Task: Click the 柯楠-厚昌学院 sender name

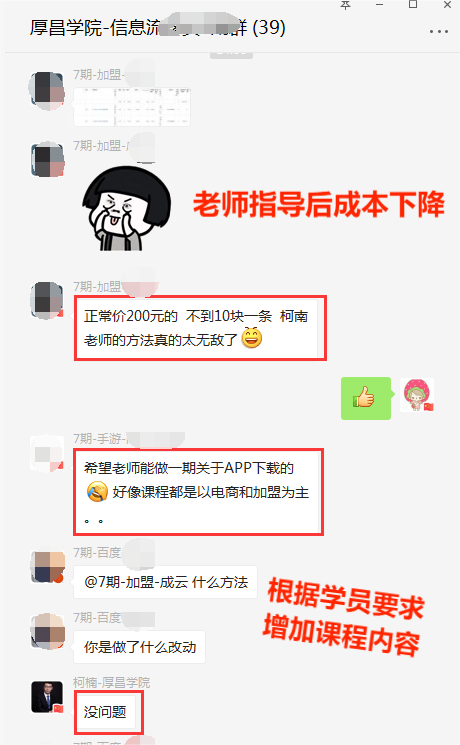Action: point(112,683)
